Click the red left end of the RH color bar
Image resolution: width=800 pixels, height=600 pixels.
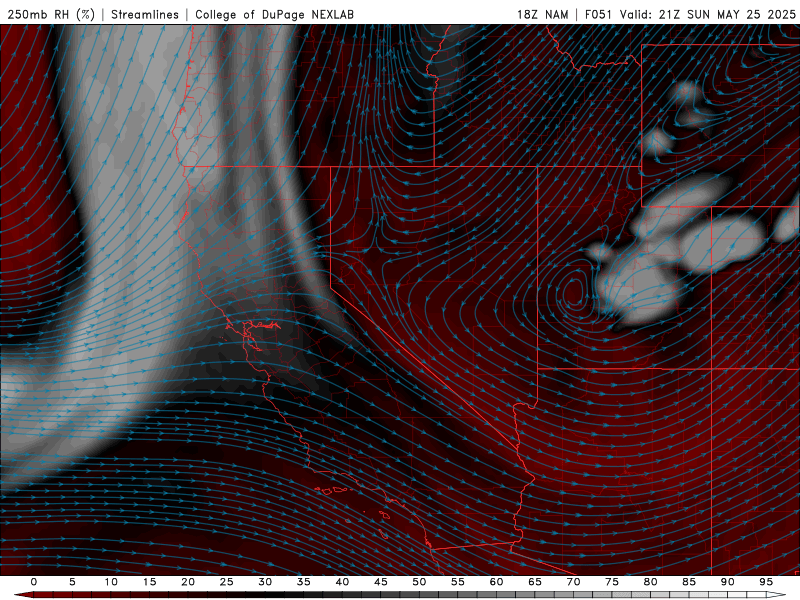click(26, 595)
